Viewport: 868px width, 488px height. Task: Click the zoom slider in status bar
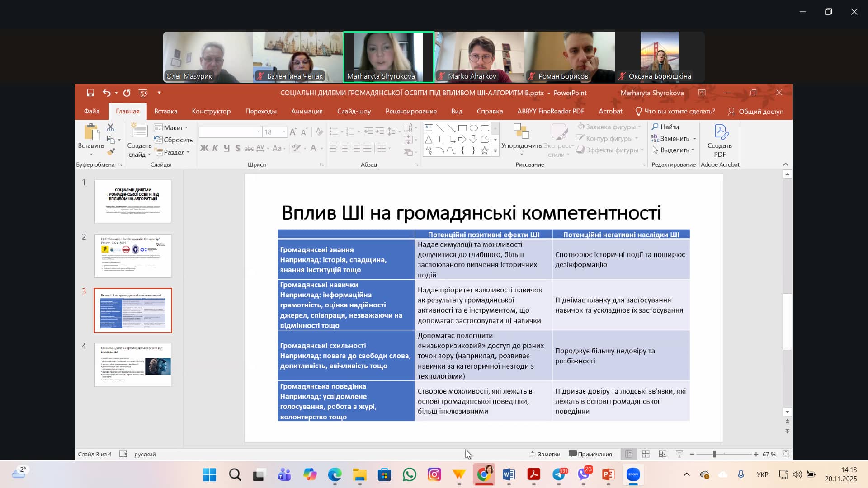pyautogui.click(x=714, y=454)
